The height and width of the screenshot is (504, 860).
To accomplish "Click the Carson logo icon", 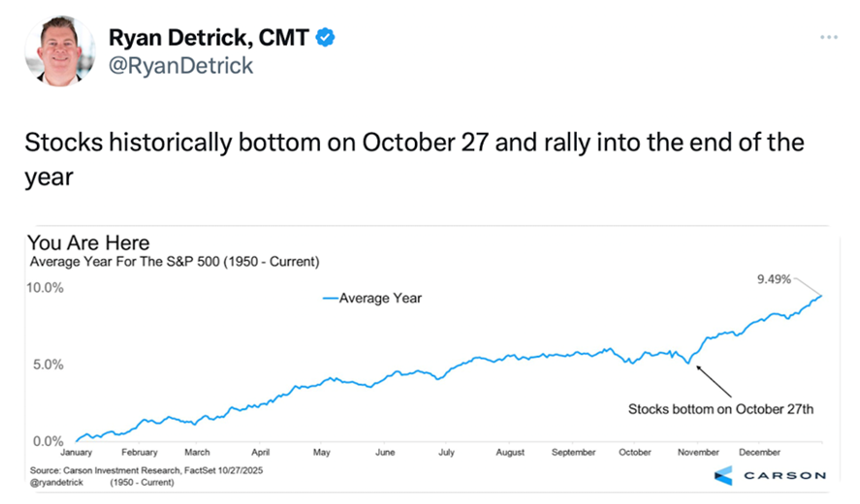I will point(723,475).
